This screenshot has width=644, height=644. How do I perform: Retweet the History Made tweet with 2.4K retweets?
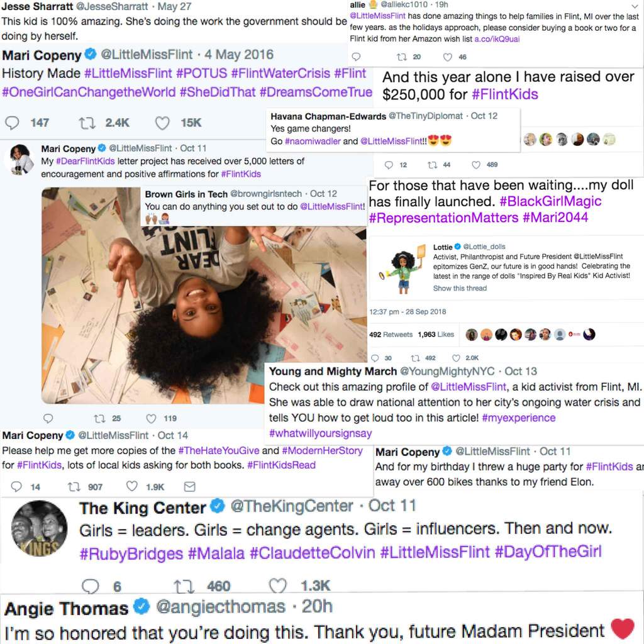(x=87, y=123)
